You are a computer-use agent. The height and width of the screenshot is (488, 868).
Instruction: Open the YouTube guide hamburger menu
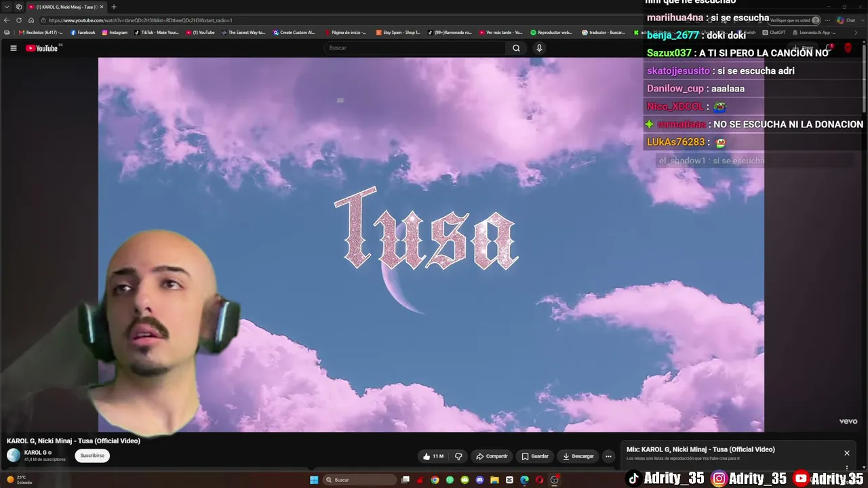click(x=13, y=48)
